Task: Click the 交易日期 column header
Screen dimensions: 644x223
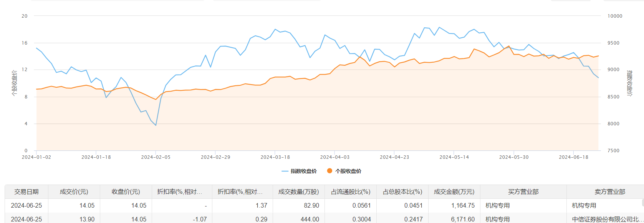Action: point(26,191)
